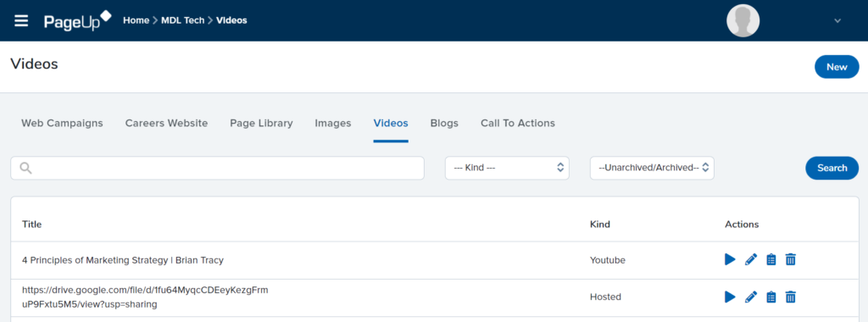Viewport: 868px width, 322px height.
Task: Copy the Youtube video via clipboard icon
Action: pos(771,259)
